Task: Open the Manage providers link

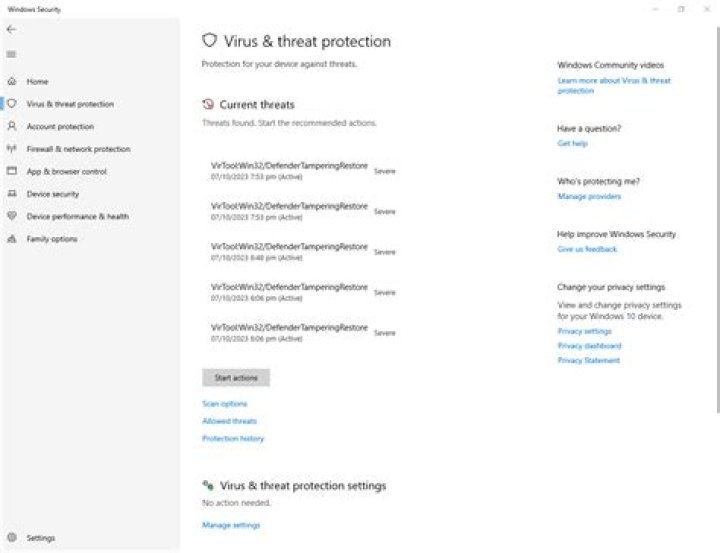Action: pyautogui.click(x=589, y=197)
